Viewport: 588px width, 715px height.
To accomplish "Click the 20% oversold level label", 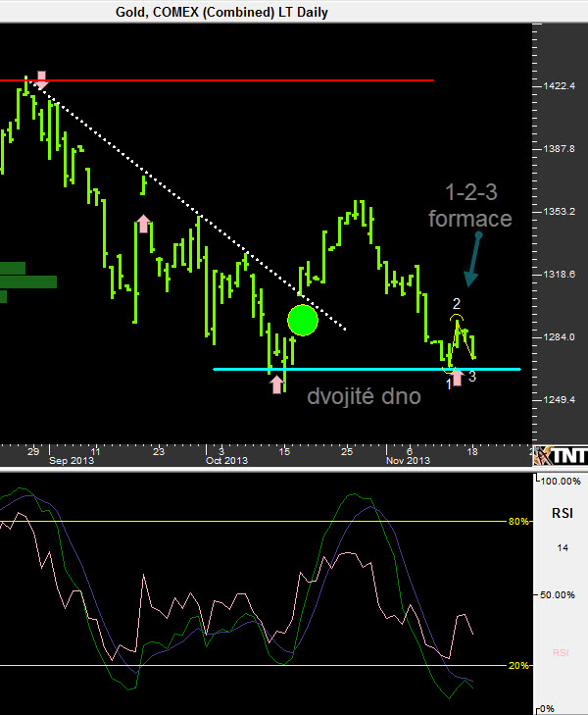I will click(x=517, y=665).
